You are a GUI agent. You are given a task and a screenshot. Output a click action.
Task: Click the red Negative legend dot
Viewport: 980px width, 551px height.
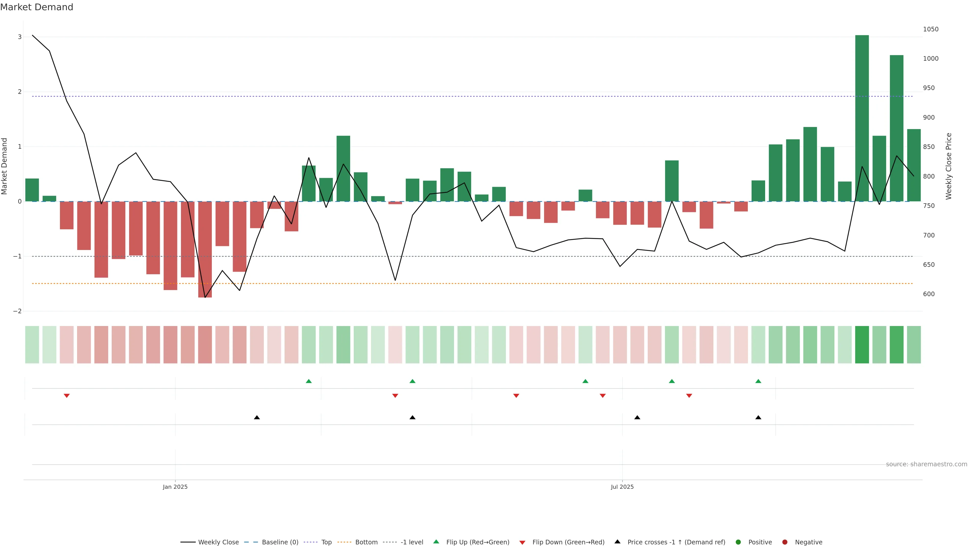point(785,542)
